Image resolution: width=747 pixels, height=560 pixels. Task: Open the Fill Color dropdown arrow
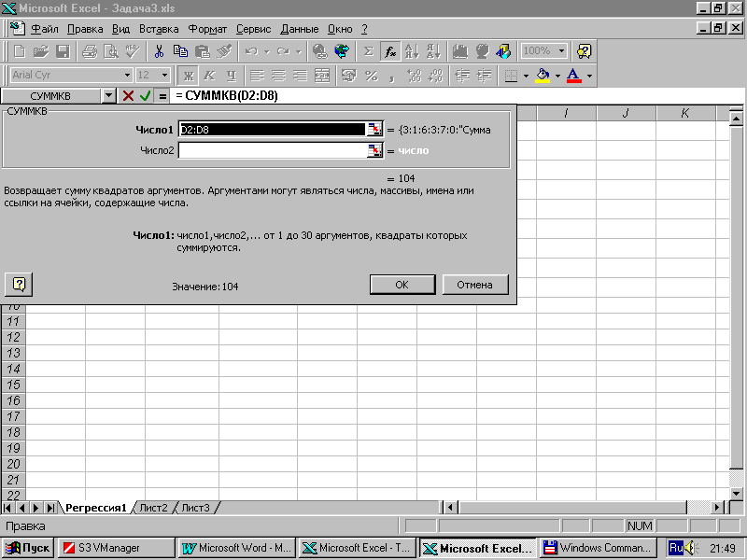557,76
